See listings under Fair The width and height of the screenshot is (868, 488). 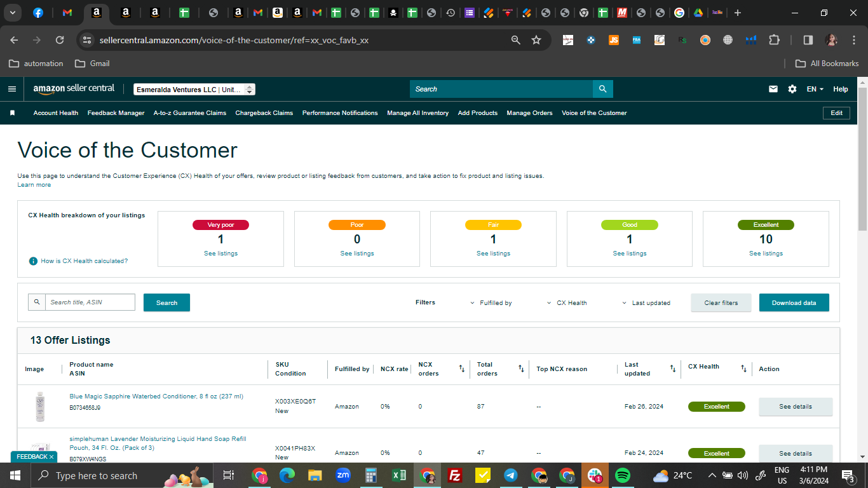pyautogui.click(x=493, y=254)
